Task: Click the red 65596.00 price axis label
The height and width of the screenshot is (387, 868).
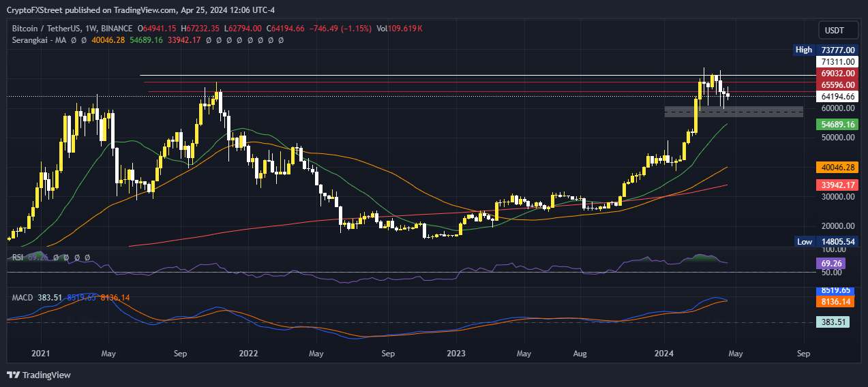Action: [x=838, y=85]
